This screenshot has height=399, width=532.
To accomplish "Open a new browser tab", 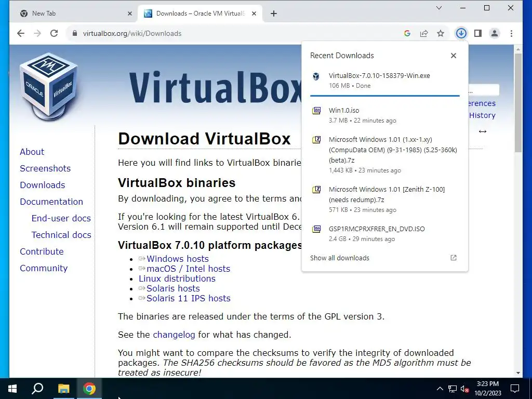I will click(274, 14).
